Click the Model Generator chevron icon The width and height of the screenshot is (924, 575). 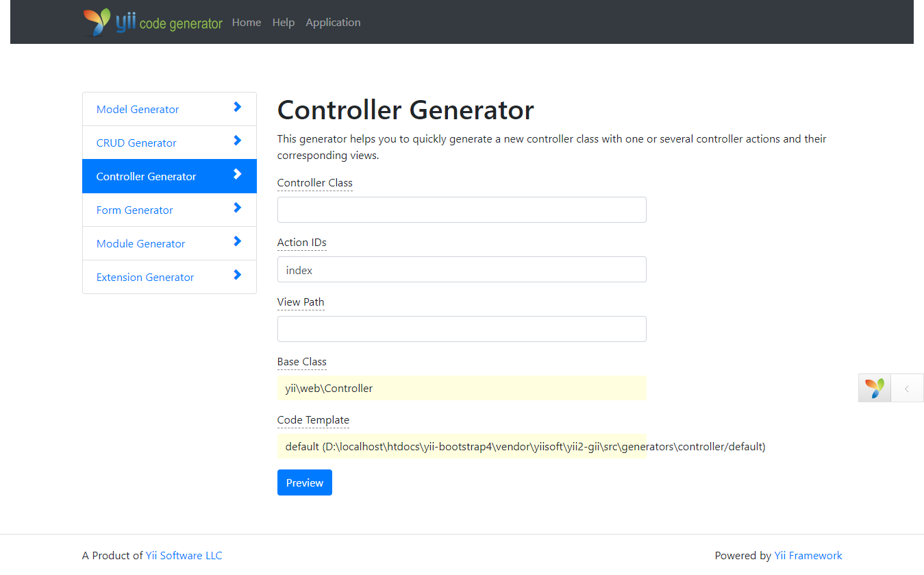click(x=238, y=107)
